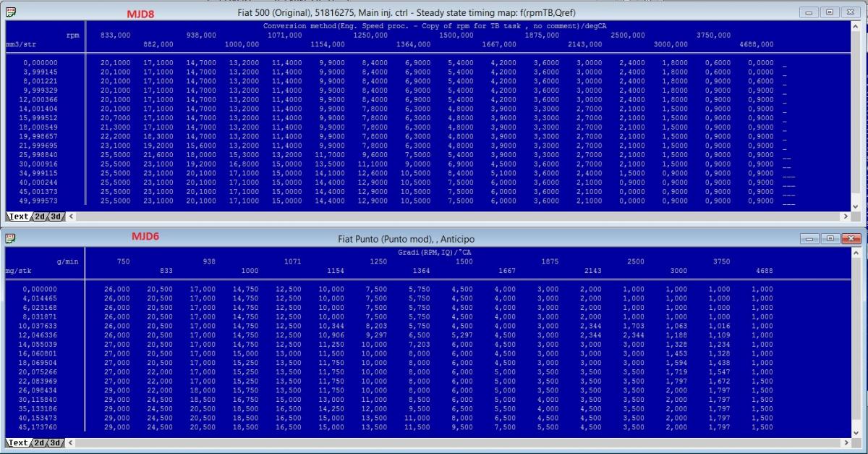This screenshot has height=454, width=868.
Task: Click cell value 20,7000 in the Fiat 500 map
Action: pyautogui.click(x=116, y=118)
